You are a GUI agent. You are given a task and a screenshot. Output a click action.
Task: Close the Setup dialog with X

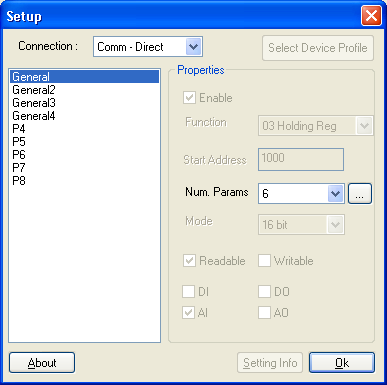pyautogui.click(x=371, y=16)
